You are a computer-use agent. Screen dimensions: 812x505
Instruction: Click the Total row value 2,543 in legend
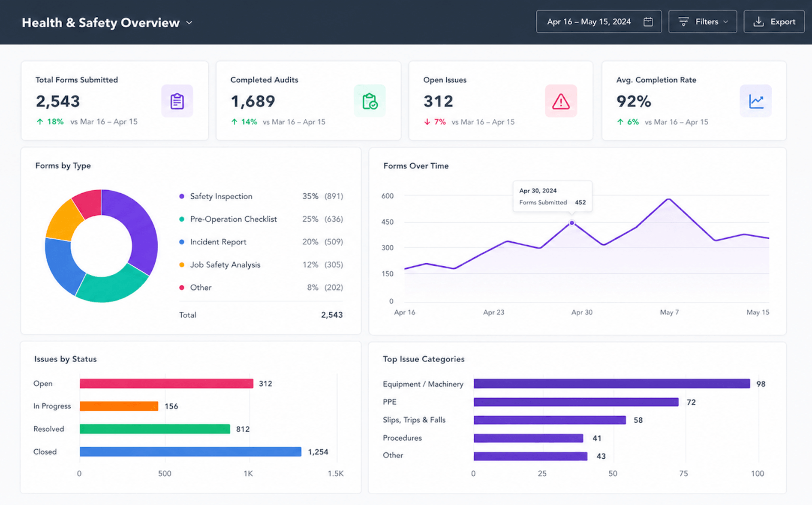pyautogui.click(x=332, y=315)
